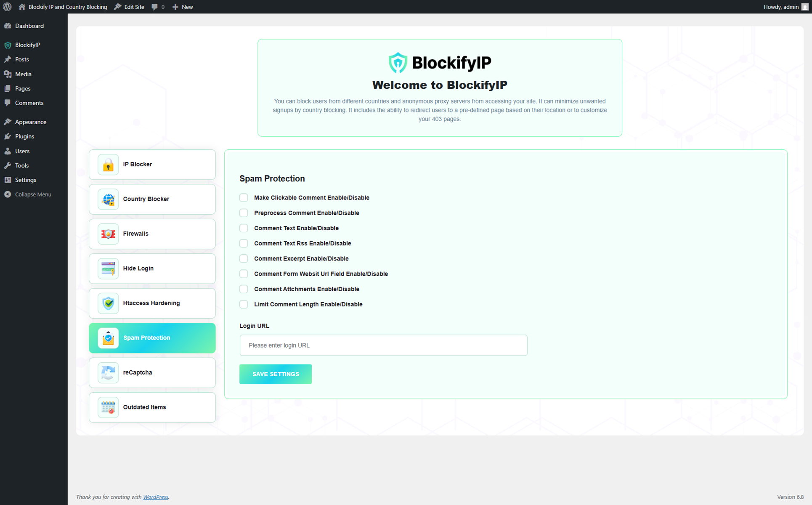Open the Howdy admin account menu
This screenshot has width=812, height=505.
click(785, 7)
